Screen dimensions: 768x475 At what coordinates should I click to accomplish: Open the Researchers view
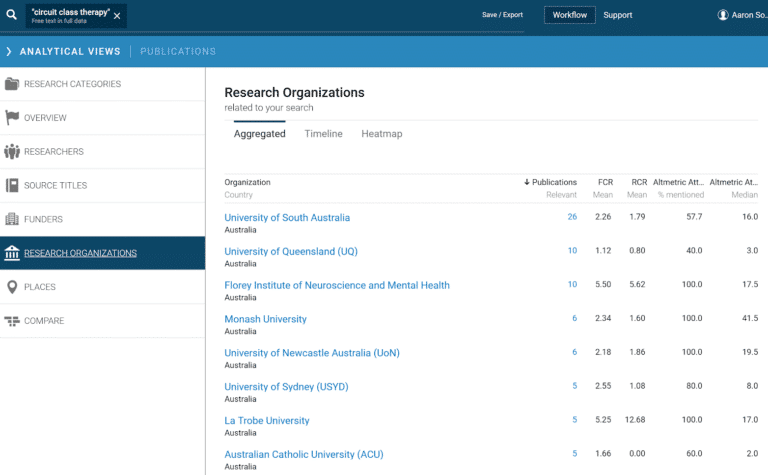[x=102, y=151]
